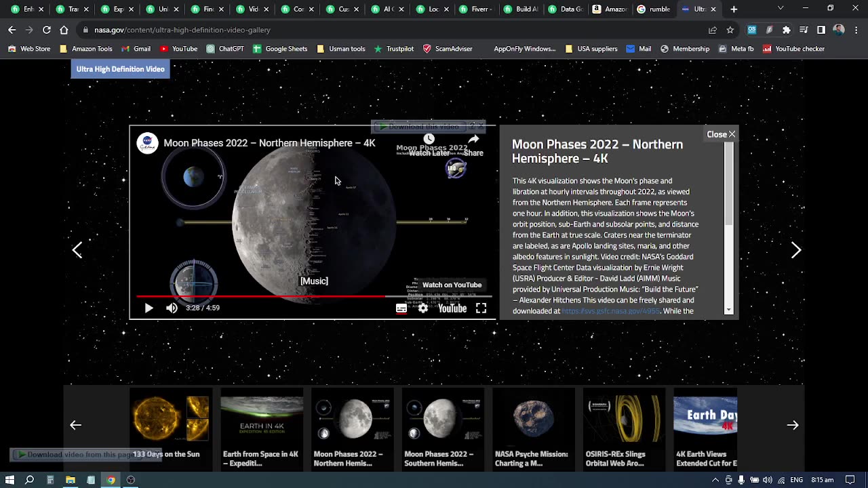This screenshot has height=488, width=868.
Task: Click Watch on YouTube button
Action: click(x=452, y=285)
